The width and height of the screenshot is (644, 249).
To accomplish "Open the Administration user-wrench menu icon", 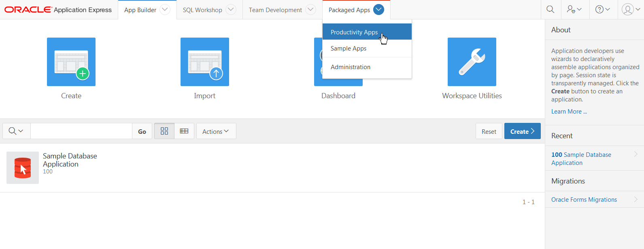I will 574,9.
